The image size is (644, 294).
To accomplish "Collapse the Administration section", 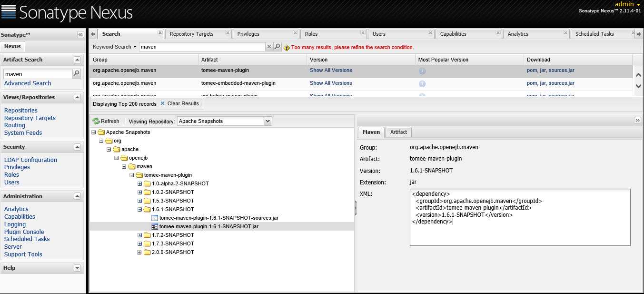I will 77,196.
